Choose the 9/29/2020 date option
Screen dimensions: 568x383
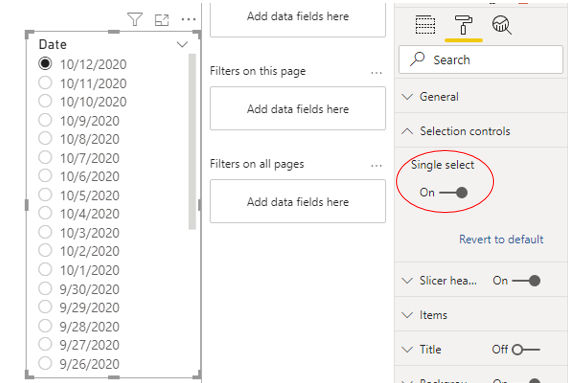(79, 307)
